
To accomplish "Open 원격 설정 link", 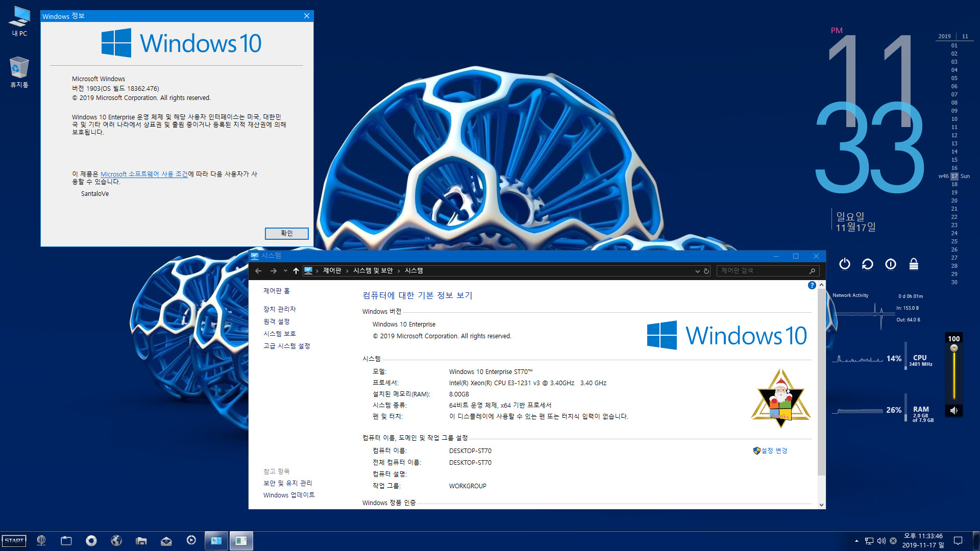I will pos(276,321).
